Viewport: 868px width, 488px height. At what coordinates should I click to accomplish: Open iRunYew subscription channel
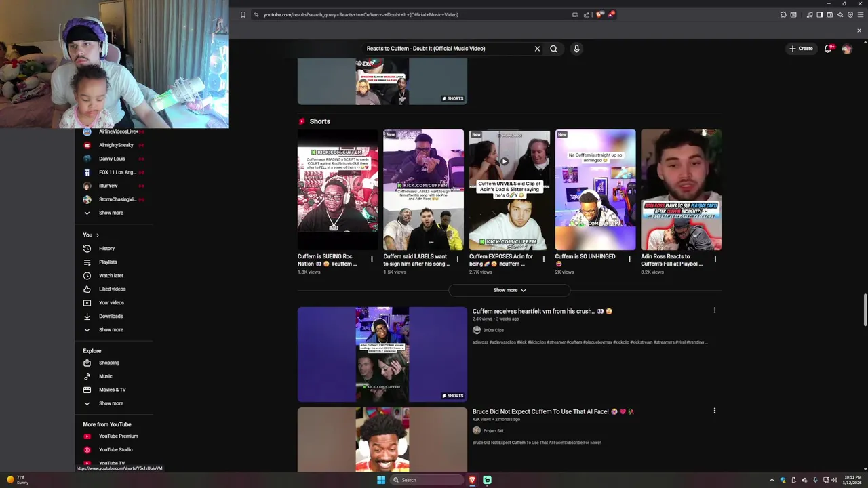108,186
